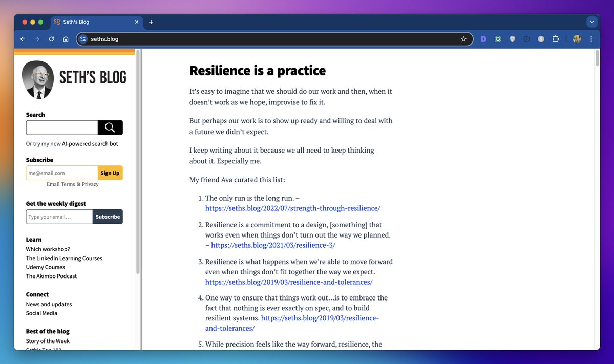Open the dark circular extension icon

click(526, 39)
